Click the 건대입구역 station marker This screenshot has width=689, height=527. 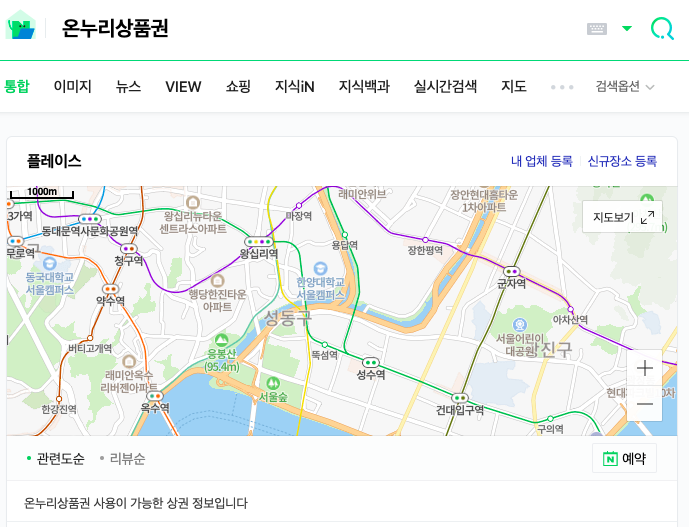tap(460, 398)
